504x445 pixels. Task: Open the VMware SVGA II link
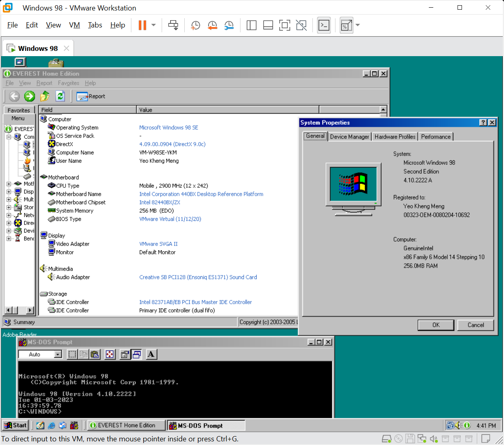[x=158, y=244]
